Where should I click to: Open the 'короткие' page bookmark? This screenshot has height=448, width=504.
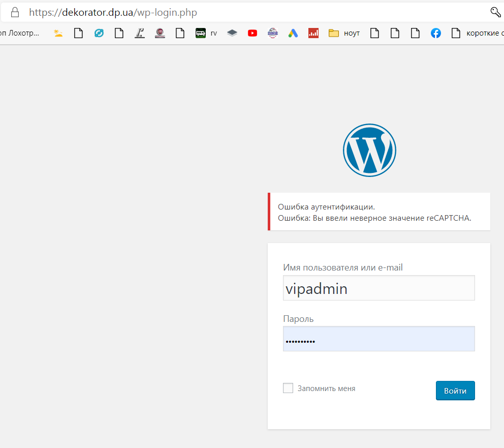478,33
